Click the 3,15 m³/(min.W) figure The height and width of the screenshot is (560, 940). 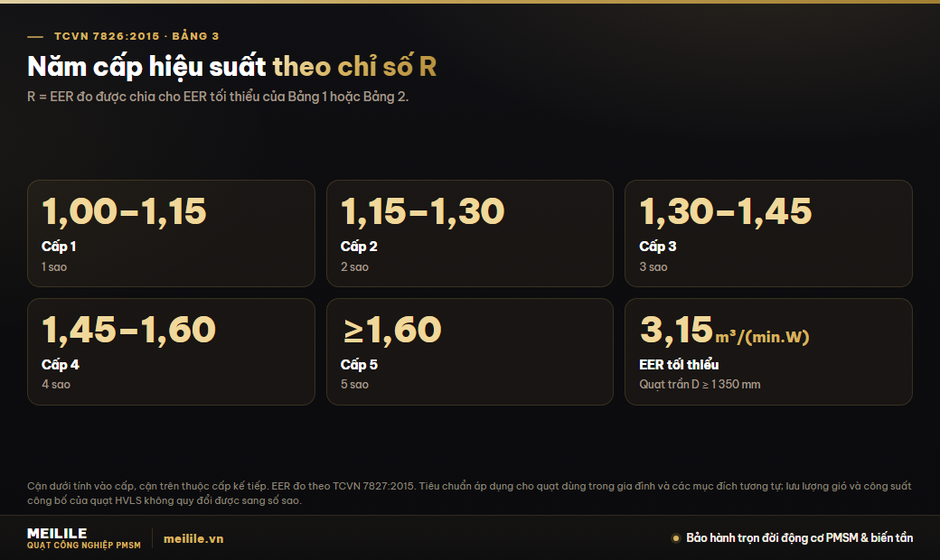click(x=724, y=330)
